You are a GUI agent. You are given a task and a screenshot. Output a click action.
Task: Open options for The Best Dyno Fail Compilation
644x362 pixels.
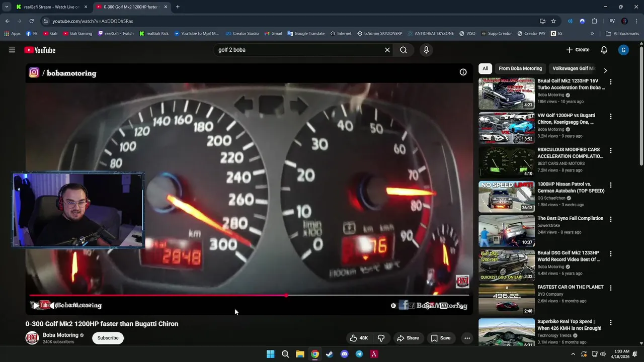[611, 219]
